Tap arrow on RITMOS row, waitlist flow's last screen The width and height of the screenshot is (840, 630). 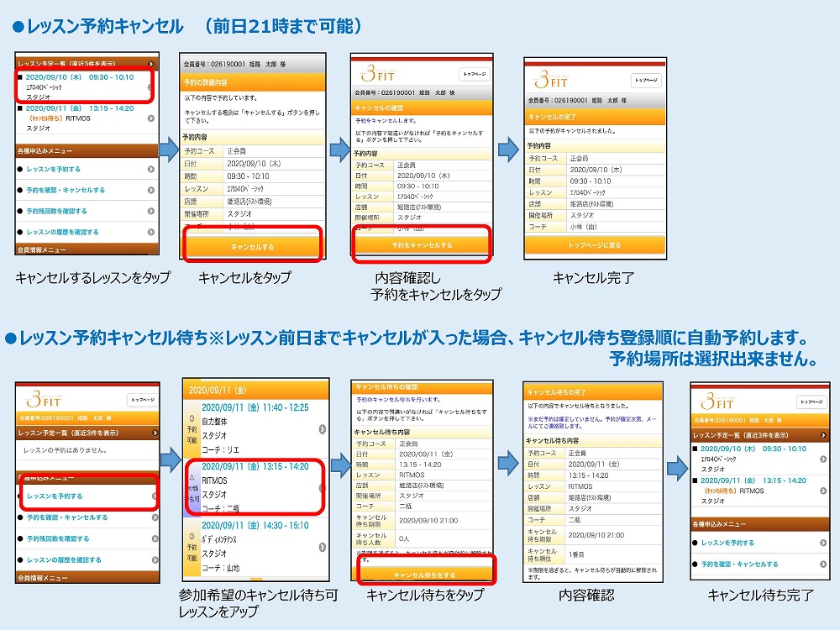pos(823,491)
